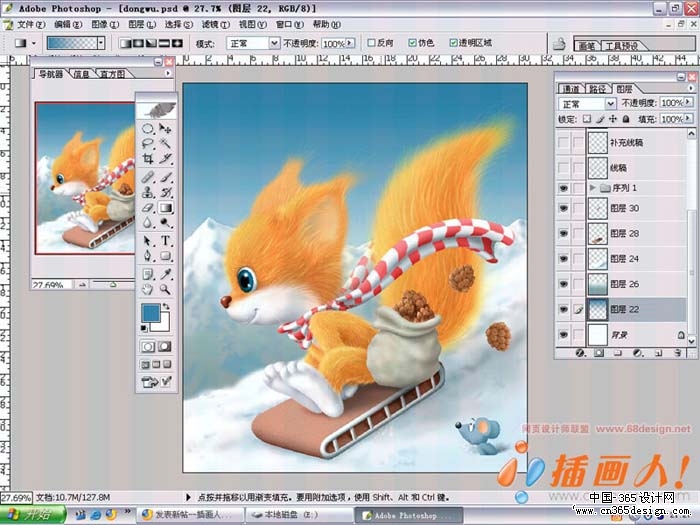Screen dimensions: 700x525
Task: Hide layer 图层 30 via eye icon
Action: click(x=564, y=208)
